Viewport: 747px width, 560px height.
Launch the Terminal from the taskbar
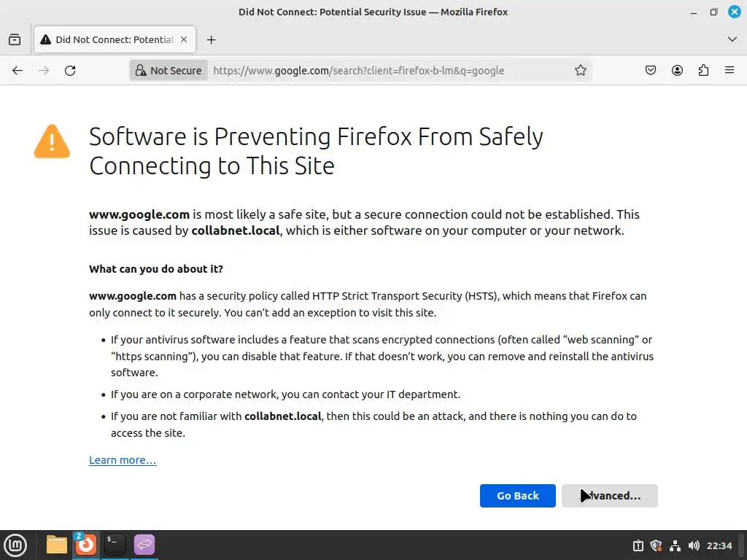click(115, 545)
